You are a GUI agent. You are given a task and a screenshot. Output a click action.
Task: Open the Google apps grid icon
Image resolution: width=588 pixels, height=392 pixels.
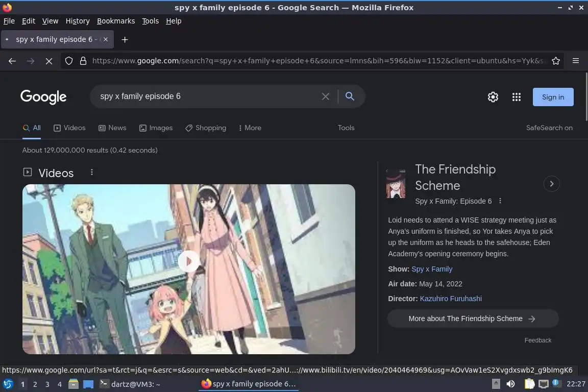point(517,97)
